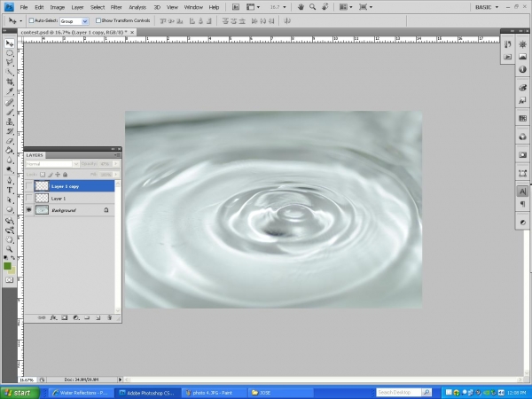This screenshot has width=532, height=399.
Task: Create a new layer group
Action: (x=87, y=318)
